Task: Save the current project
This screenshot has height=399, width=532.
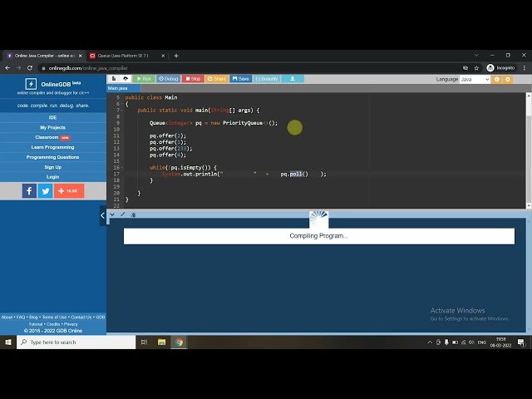Action: (x=240, y=79)
